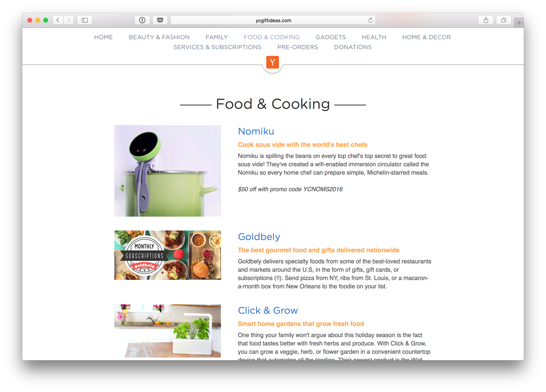The width and height of the screenshot is (546, 392).
Task: Open the Beauty & Fashion menu item
Action: 159,37
